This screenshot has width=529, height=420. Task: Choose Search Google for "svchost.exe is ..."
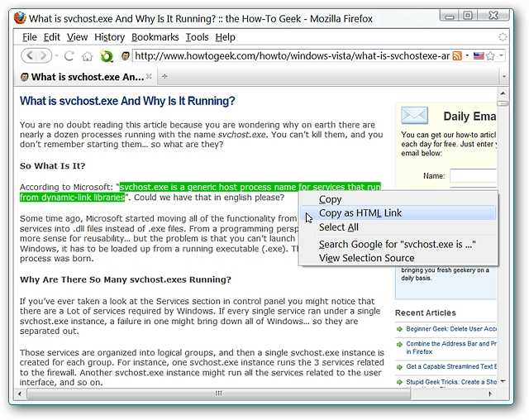(398, 244)
